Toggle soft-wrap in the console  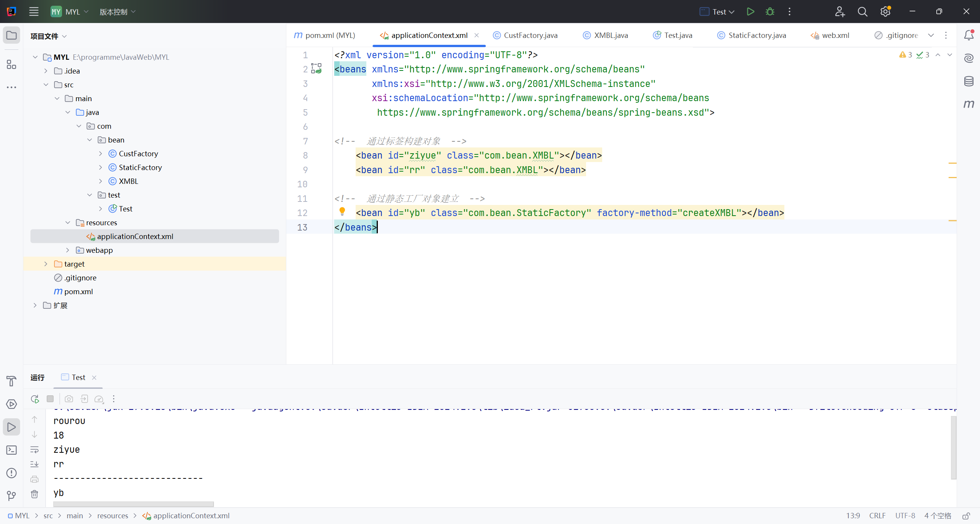(x=34, y=449)
